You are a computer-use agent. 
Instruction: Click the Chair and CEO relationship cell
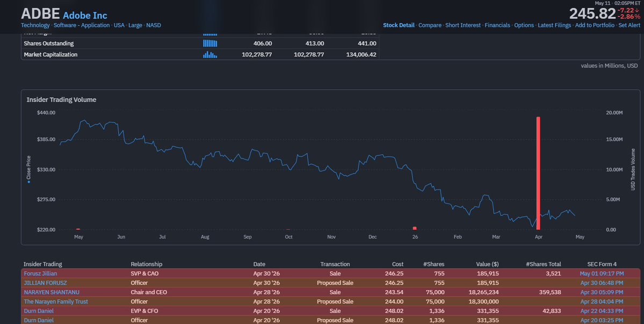pos(149,292)
